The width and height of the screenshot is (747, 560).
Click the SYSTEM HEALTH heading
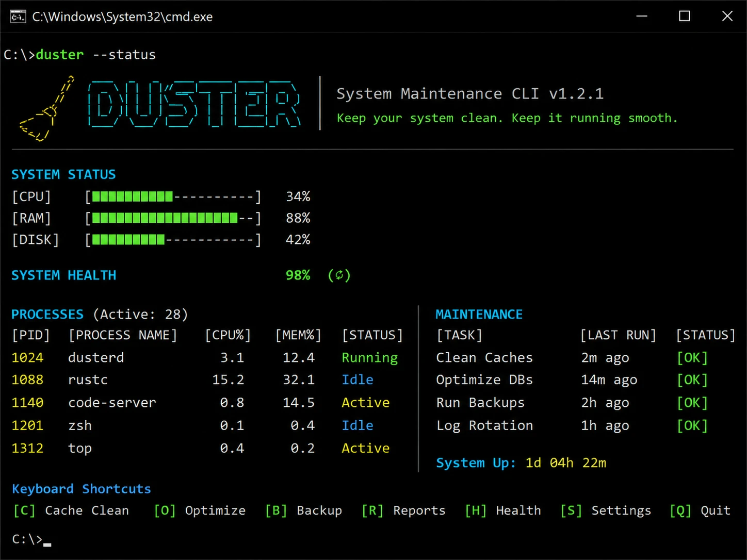(x=63, y=275)
